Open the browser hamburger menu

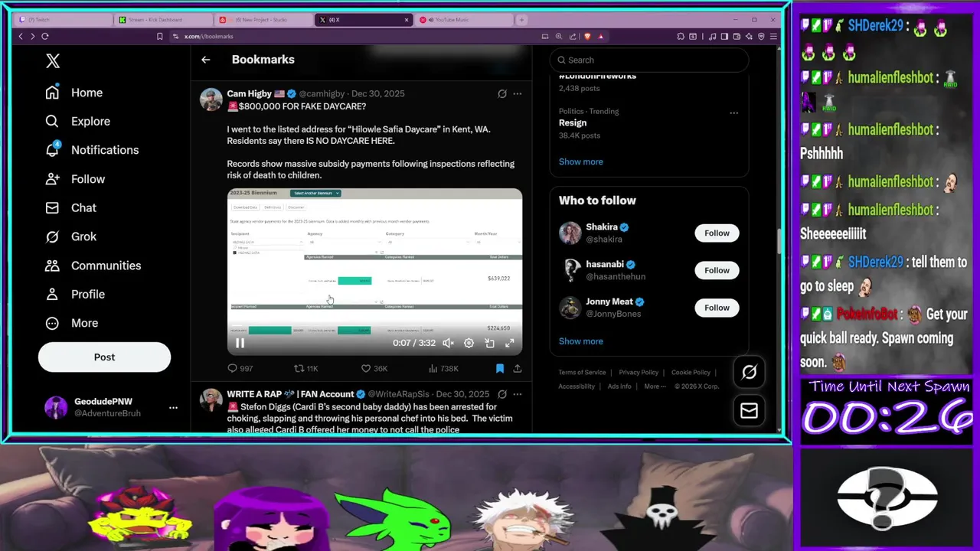[x=774, y=36]
